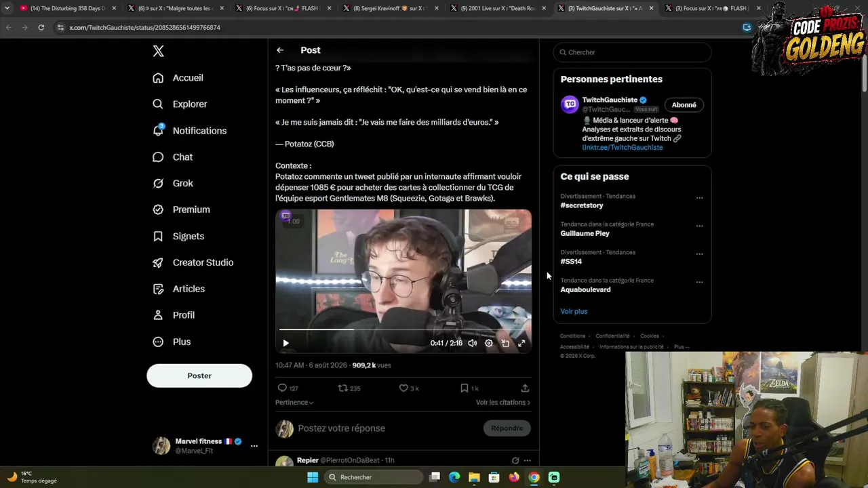Click the Grok icon on Repier's reply
The width and height of the screenshot is (868, 488).
click(x=515, y=461)
